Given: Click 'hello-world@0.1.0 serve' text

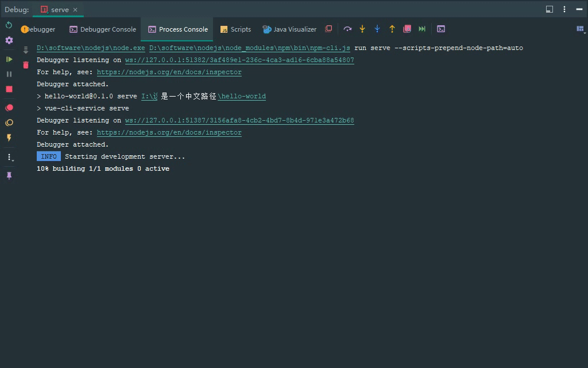Looking at the screenshot, I should coord(91,96).
